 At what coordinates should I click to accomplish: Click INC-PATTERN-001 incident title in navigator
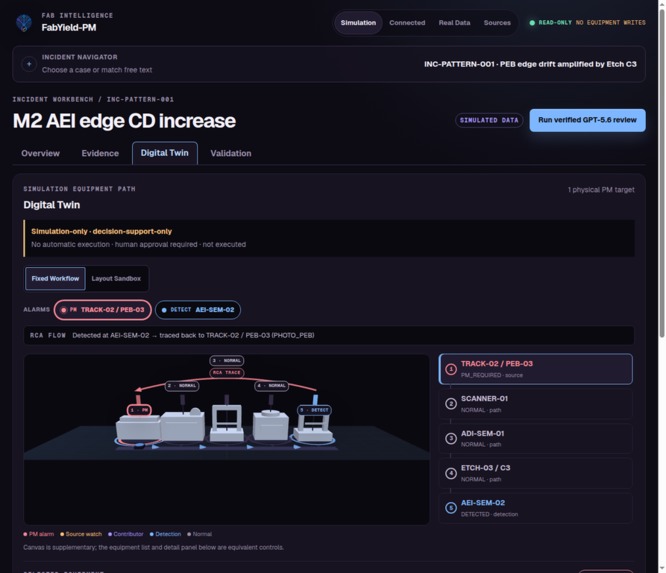pyautogui.click(x=530, y=64)
